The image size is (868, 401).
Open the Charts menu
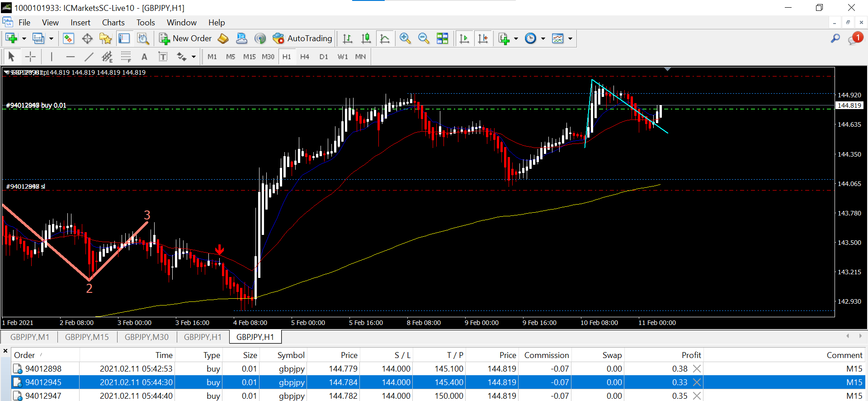pos(113,23)
